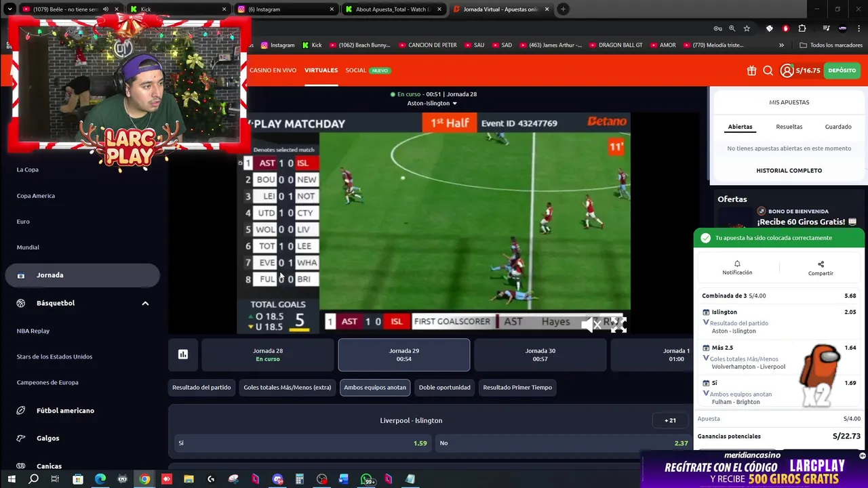Open File Explorer from the taskbar
868x488 pixels.
pyautogui.click(x=189, y=479)
